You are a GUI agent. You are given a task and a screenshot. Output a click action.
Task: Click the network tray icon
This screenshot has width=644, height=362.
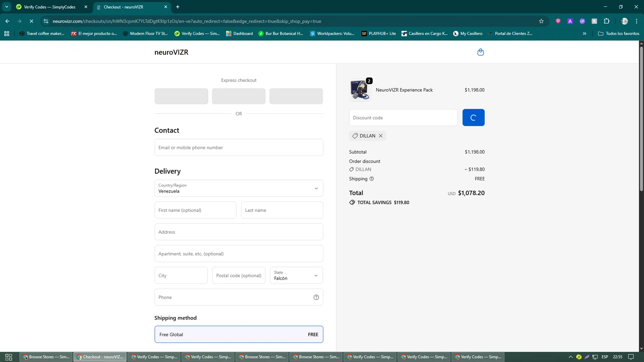(x=595, y=357)
